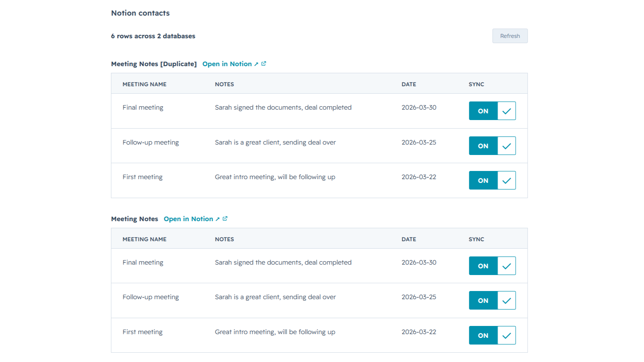Toggle sync for Final meeting in Meeting Notes [Duplicate]
Image resolution: width=644 pixels, height=362 pixels.
[x=492, y=111]
